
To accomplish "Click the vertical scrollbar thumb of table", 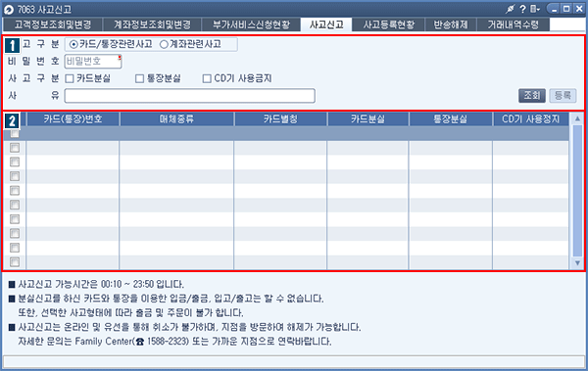I will coord(577,191).
